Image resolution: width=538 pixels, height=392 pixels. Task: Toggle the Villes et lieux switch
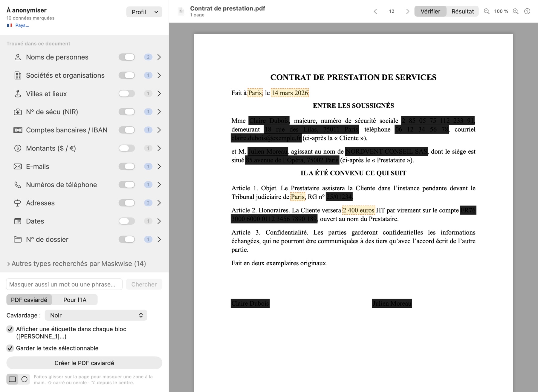[x=127, y=94]
